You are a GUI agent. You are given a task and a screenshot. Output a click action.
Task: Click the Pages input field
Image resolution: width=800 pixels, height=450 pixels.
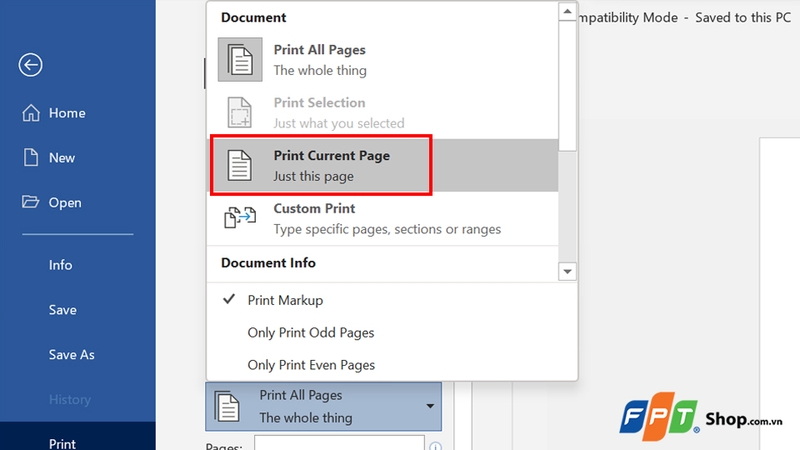tap(339, 443)
